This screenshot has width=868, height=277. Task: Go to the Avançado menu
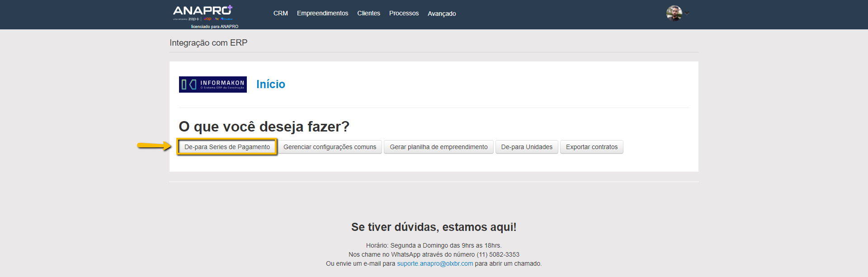click(x=442, y=14)
